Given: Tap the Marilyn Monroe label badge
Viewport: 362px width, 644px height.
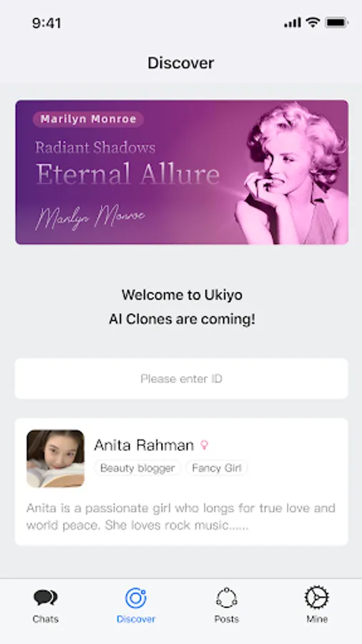Looking at the screenshot, I should click(x=88, y=119).
